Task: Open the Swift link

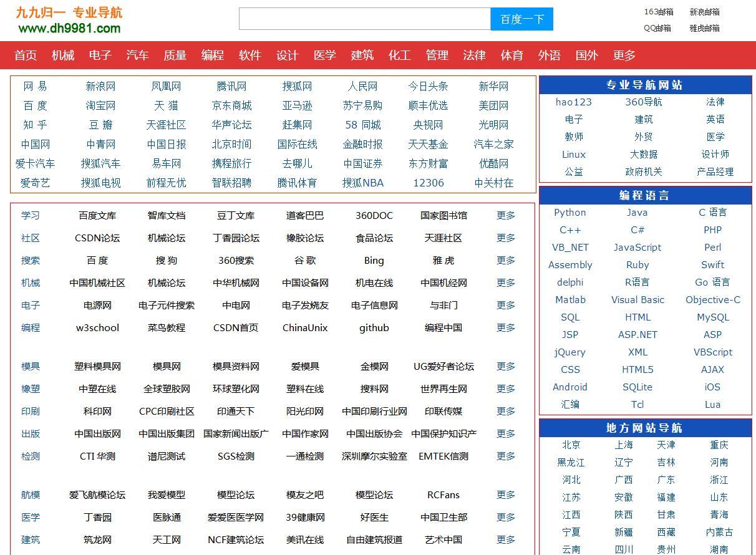Action: 712,264
